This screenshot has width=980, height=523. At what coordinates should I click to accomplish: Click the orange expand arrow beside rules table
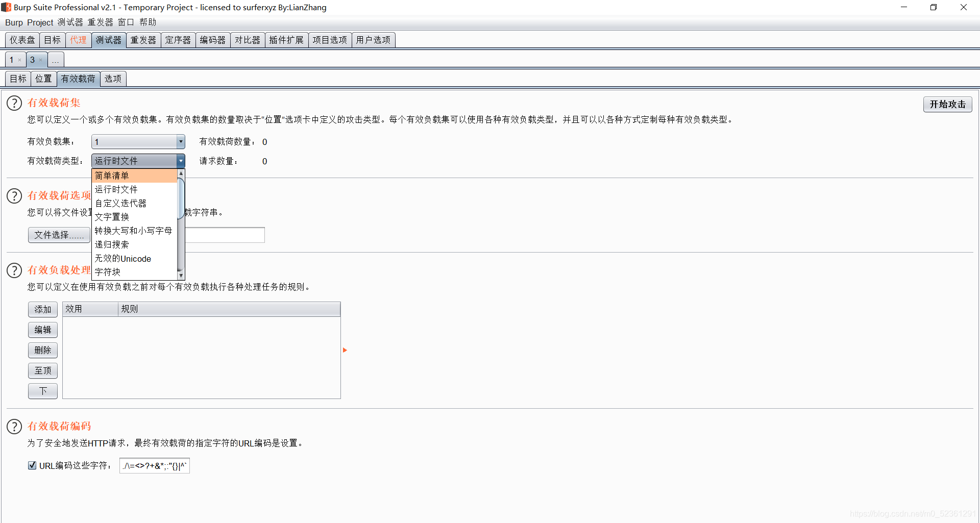[x=345, y=350]
